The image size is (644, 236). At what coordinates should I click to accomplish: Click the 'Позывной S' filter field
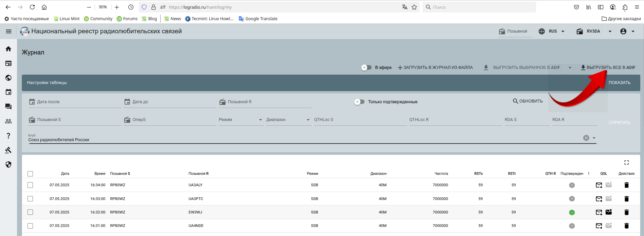tap(75, 120)
